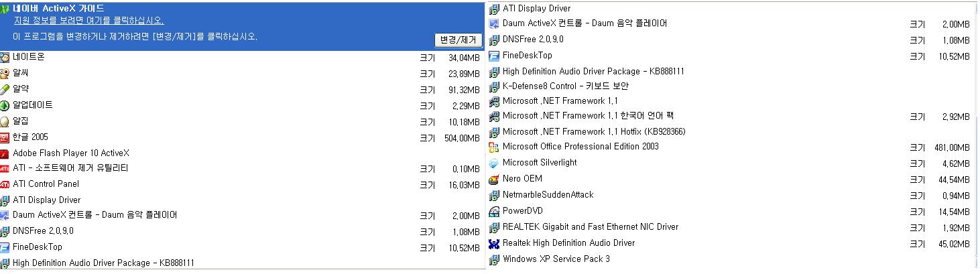Select the Microsoft .NET Framework 1.1 name without suffix
Image resolution: width=980 pixels, height=274 pixels.
(x=560, y=101)
